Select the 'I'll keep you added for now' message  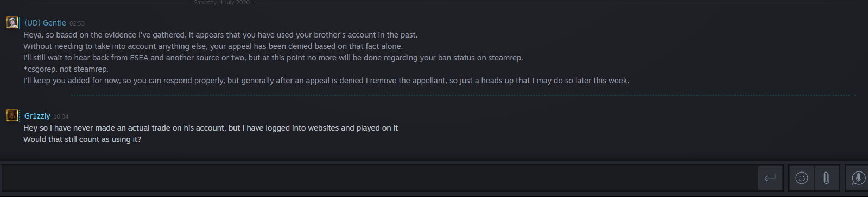pos(326,81)
